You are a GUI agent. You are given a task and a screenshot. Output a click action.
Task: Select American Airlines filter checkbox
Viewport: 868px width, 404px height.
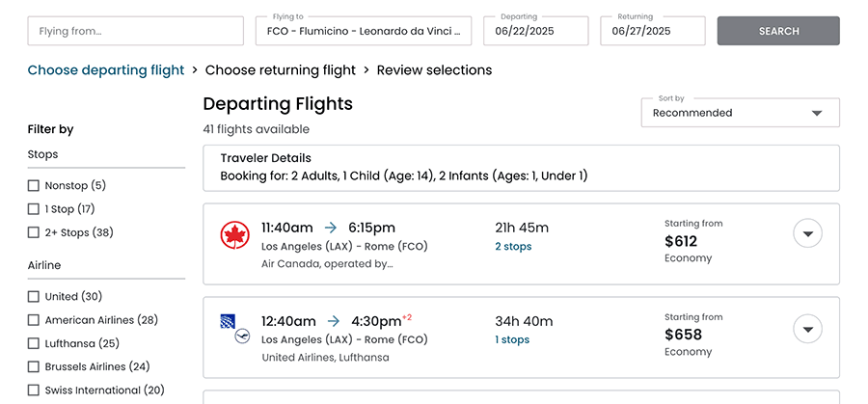tap(34, 320)
